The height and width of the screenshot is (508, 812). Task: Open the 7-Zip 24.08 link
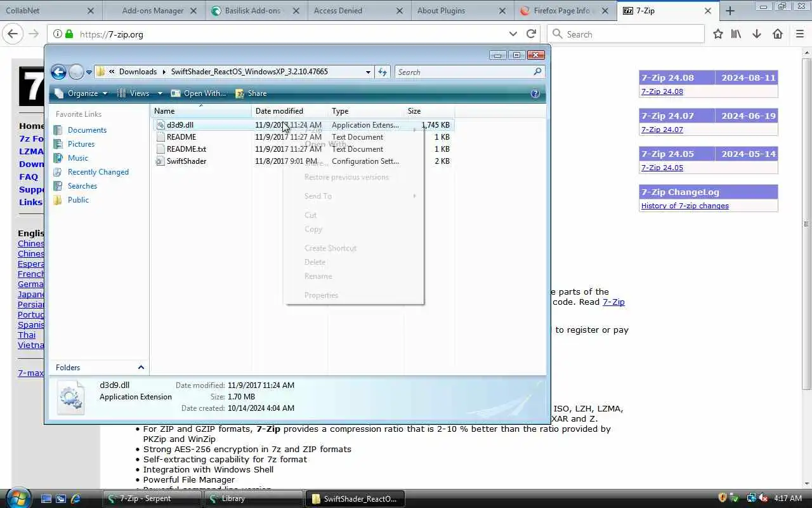click(x=662, y=91)
